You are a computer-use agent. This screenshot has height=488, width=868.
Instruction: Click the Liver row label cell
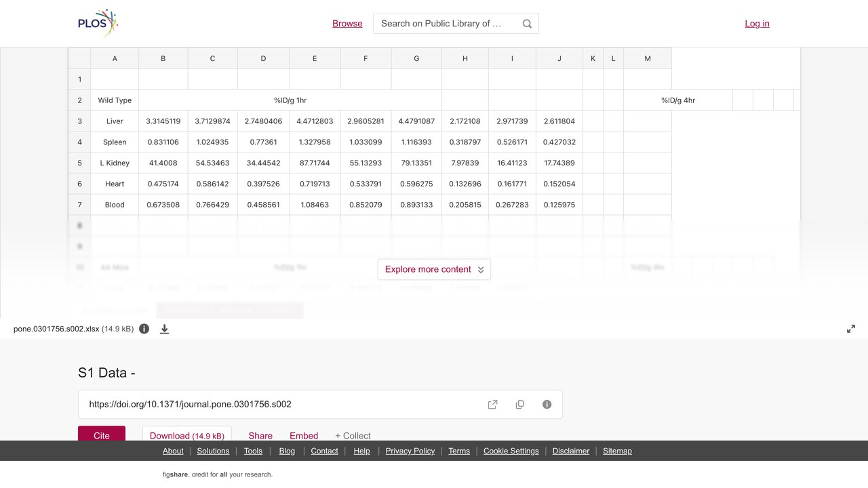click(115, 121)
